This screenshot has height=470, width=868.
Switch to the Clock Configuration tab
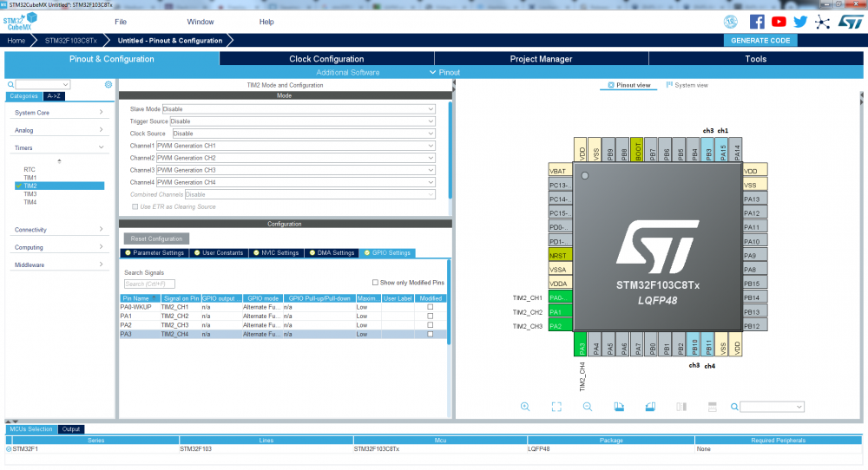click(326, 59)
